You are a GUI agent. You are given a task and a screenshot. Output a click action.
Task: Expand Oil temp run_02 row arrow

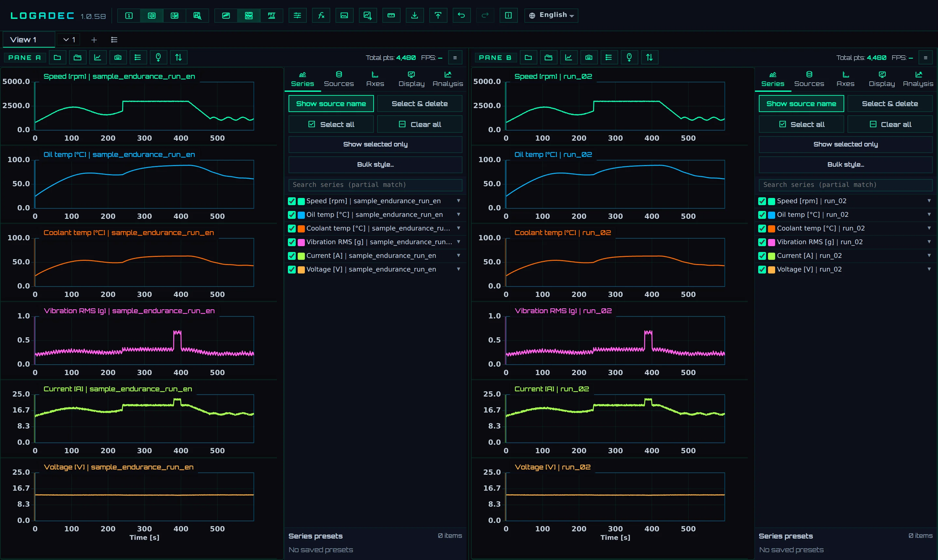pos(929,214)
